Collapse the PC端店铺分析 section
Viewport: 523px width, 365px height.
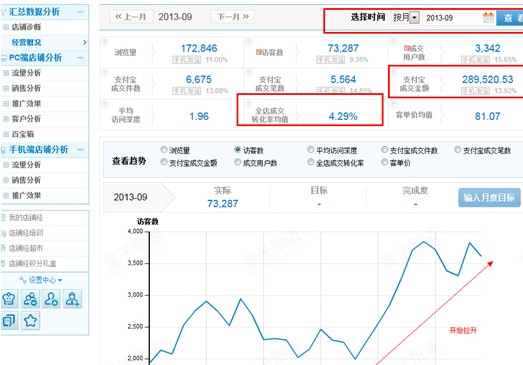click(80, 57)
